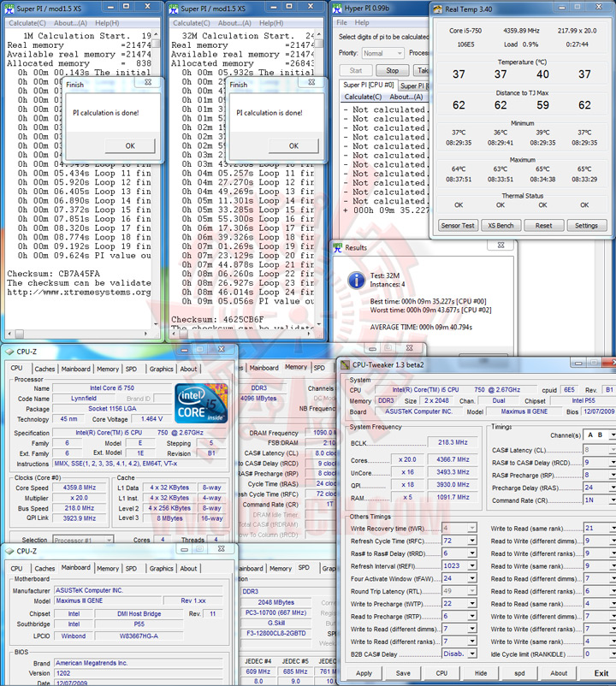
Task: Select the CPU tab in lower CPU-Z
Action: point(16,568)
